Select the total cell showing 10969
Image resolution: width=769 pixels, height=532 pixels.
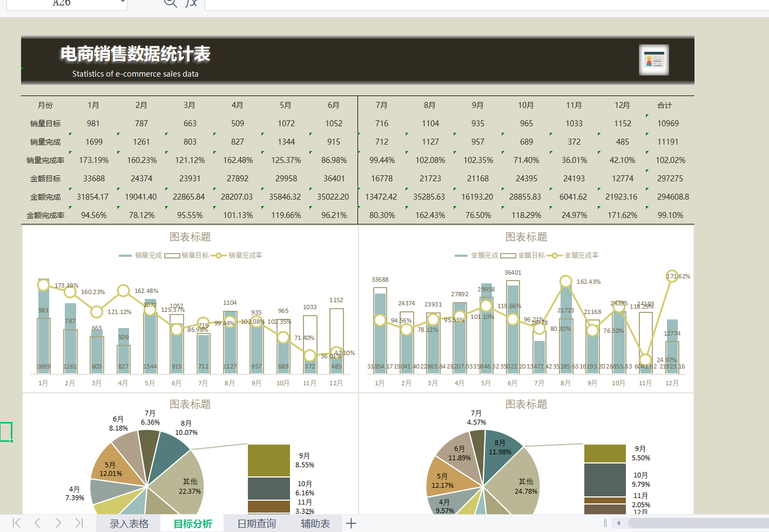pos(668,124)
